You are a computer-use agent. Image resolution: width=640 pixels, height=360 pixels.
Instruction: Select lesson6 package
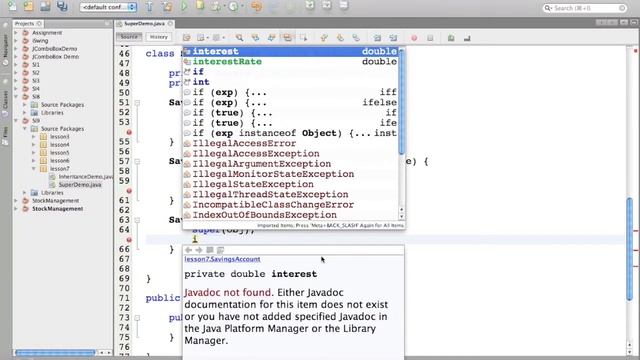pos(60,161)
